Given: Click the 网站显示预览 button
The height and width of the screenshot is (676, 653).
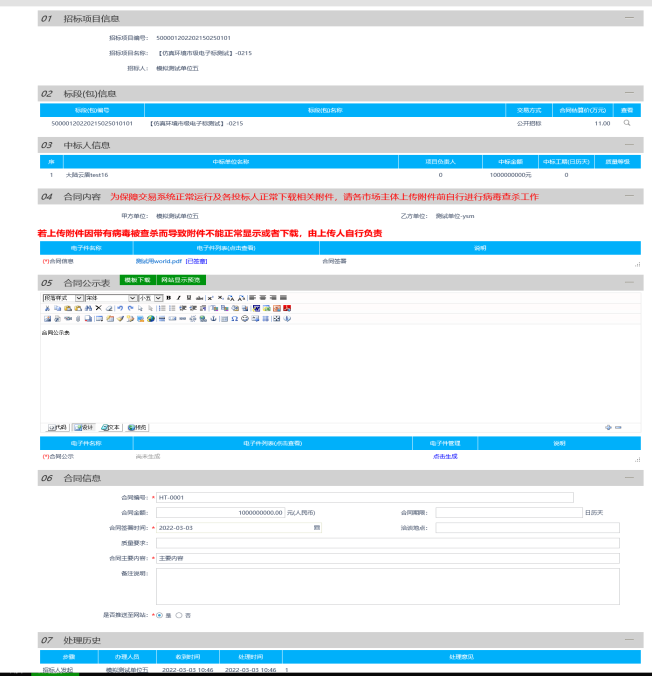Looking at the screenshot, I should (180, 280).
